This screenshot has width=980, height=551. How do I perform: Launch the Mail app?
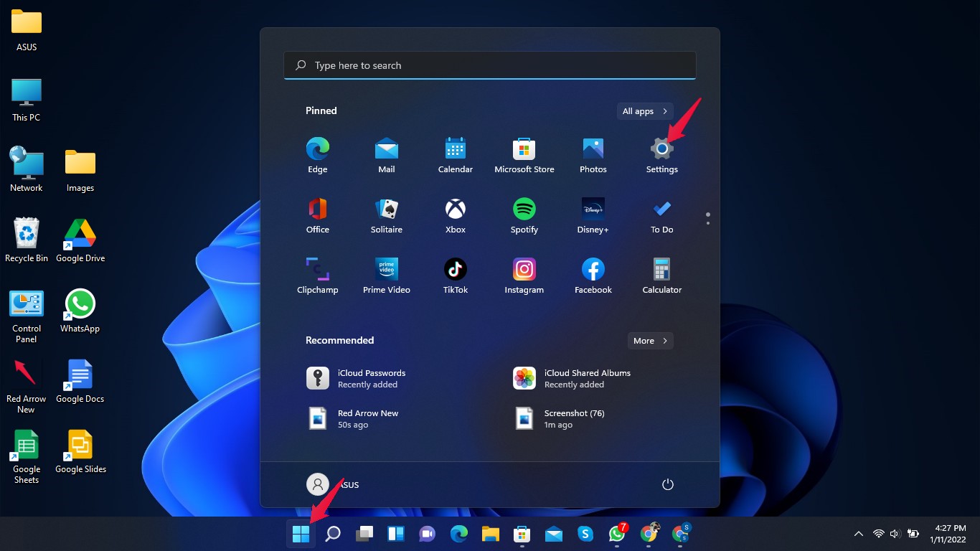click(387, 154)
